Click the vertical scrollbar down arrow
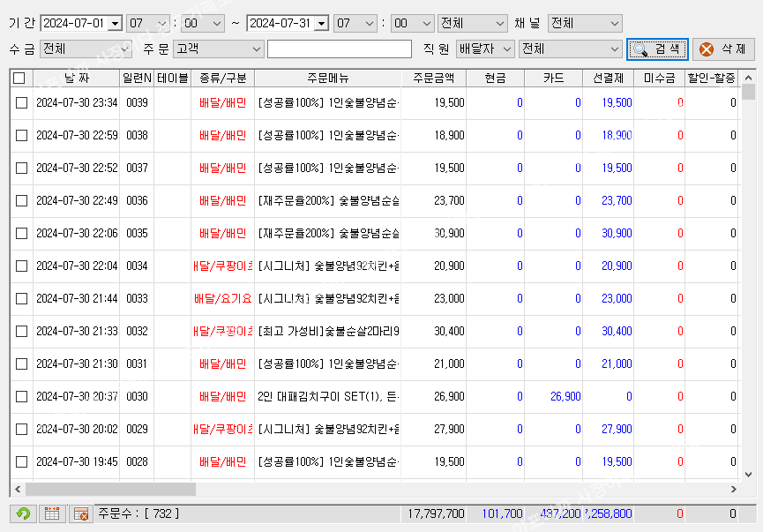 tap(748, 476)
